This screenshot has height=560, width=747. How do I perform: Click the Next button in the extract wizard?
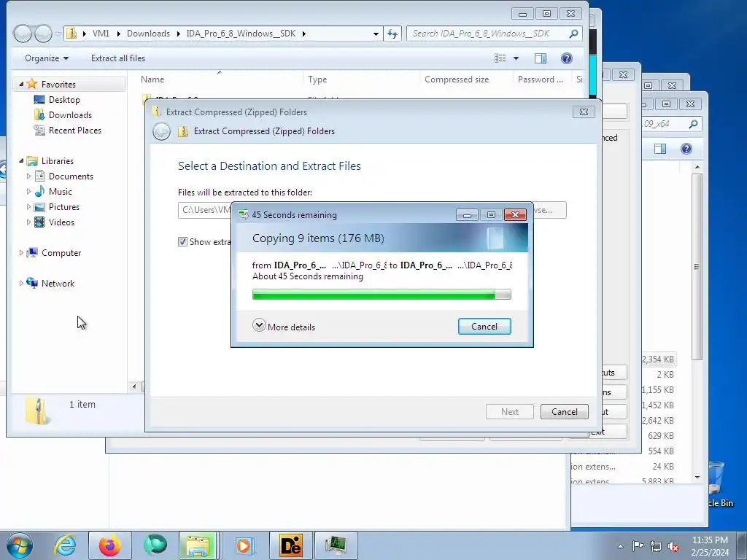click(x=509, y=411)
